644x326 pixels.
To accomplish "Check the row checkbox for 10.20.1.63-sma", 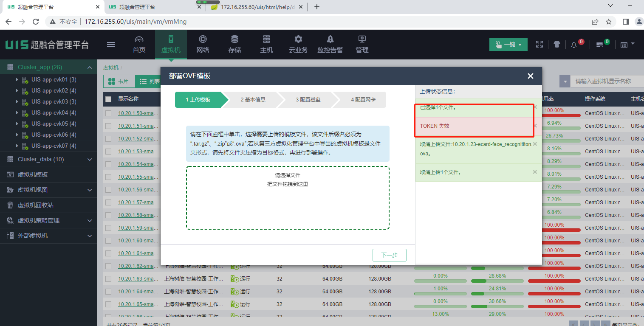I will click(x=108, y=279).
